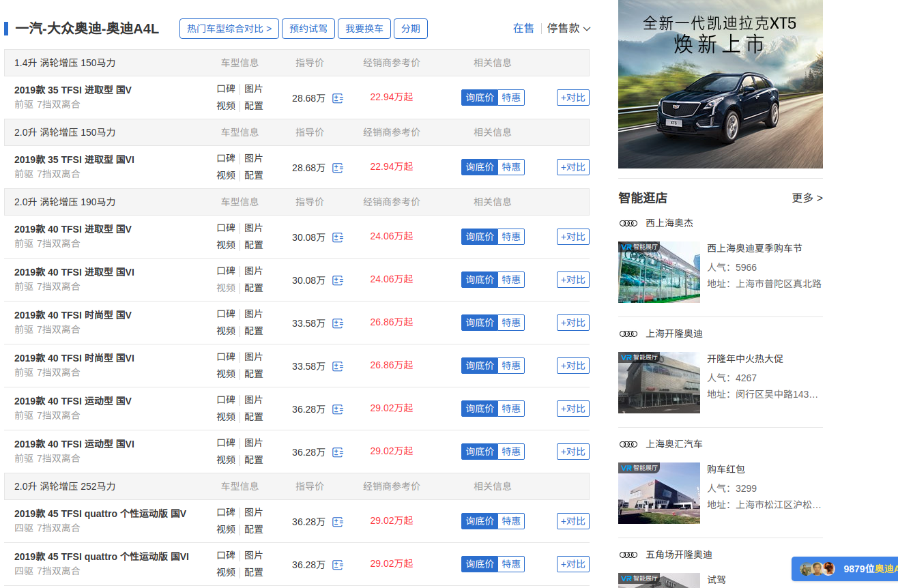Image resolution: width=898 pixels, height=588 pixels.
Task: Open price calculator for 40 TFSI 时尚型 国V
Action: 338,323
